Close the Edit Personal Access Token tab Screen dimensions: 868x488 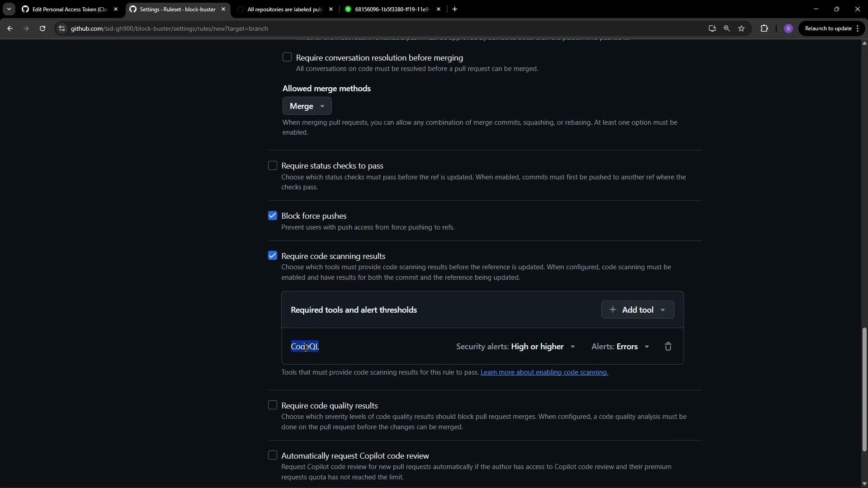coord(116,9)
